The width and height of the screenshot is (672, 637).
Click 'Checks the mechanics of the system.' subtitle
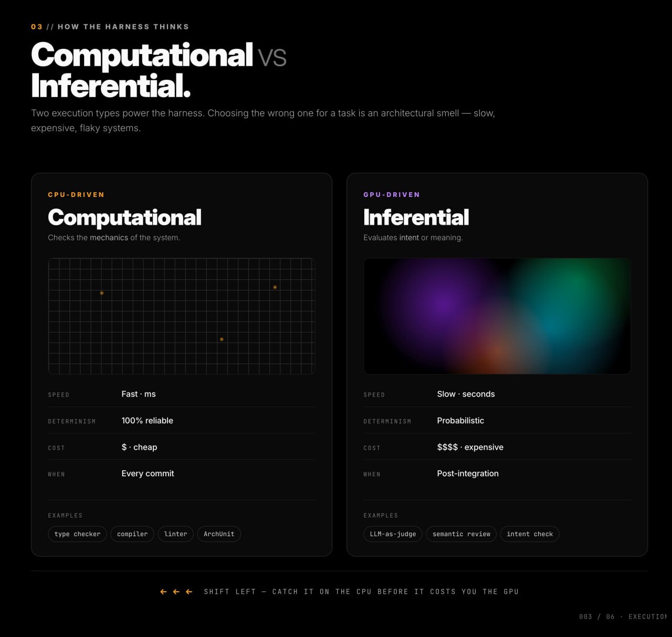point(114,238)
